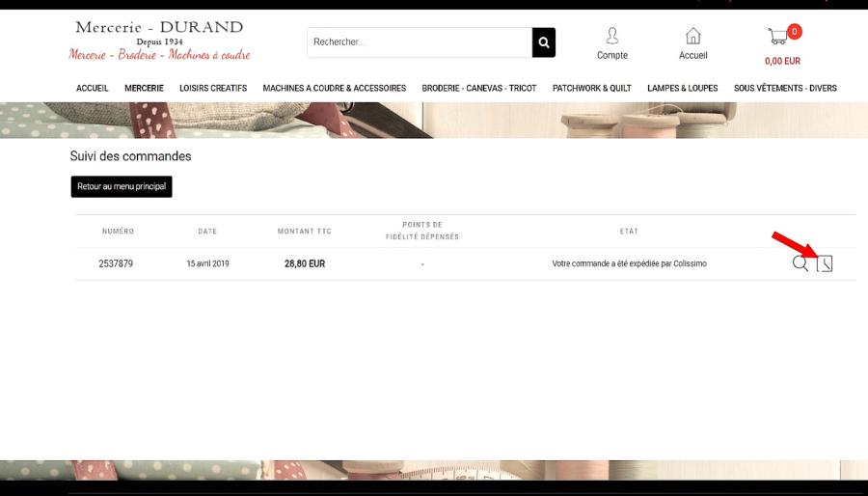The width and height of the screenshot is (868, 496).
Task: Open the PATCHWORK & QUILT menu
Action: [592, 88]
